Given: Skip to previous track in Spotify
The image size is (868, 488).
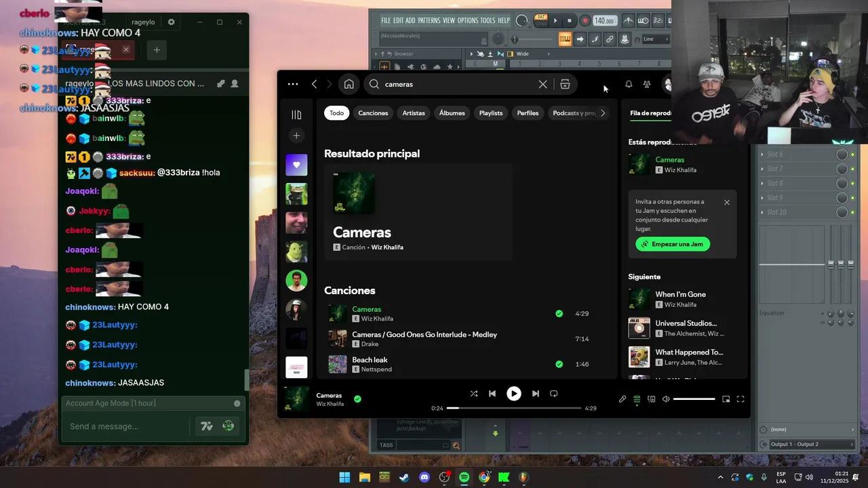Looking at the screenshot, I should click(492, 393).
